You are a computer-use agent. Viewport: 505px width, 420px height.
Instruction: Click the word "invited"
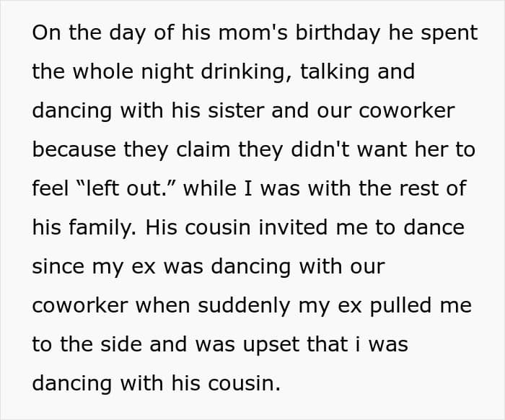(x=274, y=228)
